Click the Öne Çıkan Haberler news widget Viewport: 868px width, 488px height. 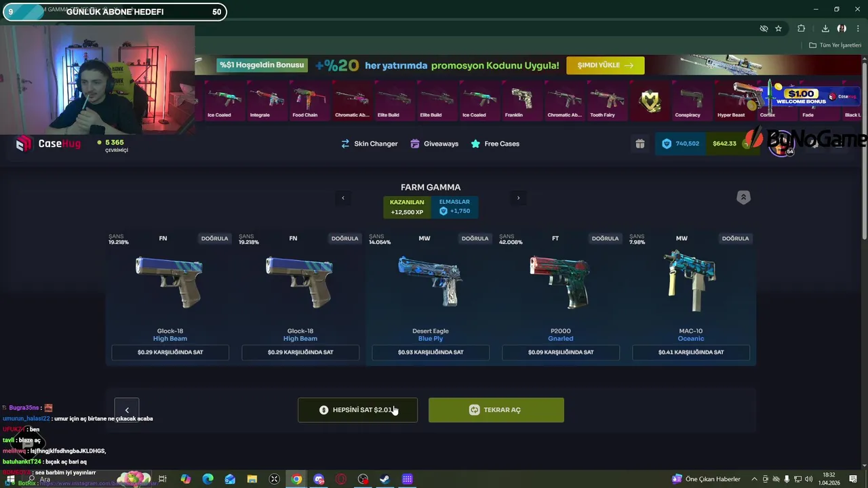706,479
